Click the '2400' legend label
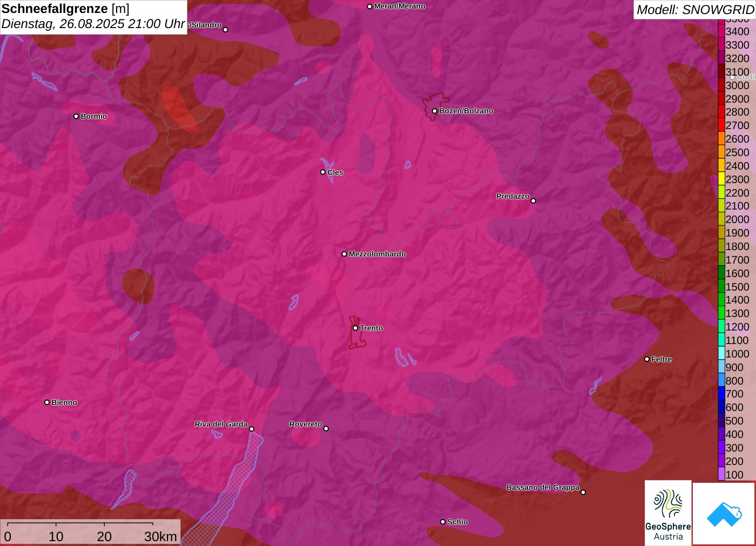Screen dimensions: 756x546 738,166
